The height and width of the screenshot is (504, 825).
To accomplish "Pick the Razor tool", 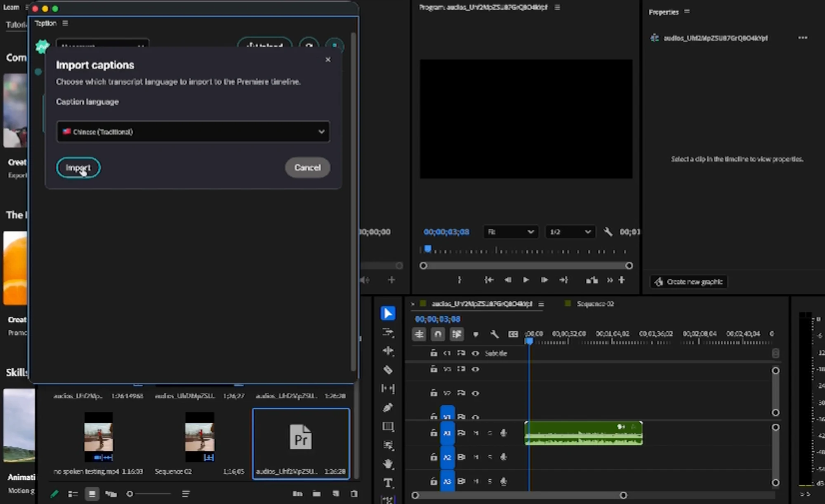I will pyautogui.click(x=388, y=370).
